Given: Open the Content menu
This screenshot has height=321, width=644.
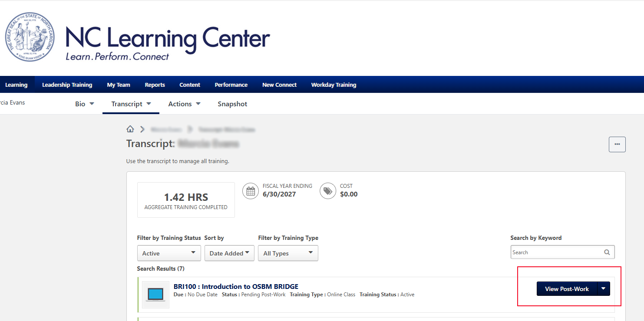Looking at the screenshot, I should (190, 85).
